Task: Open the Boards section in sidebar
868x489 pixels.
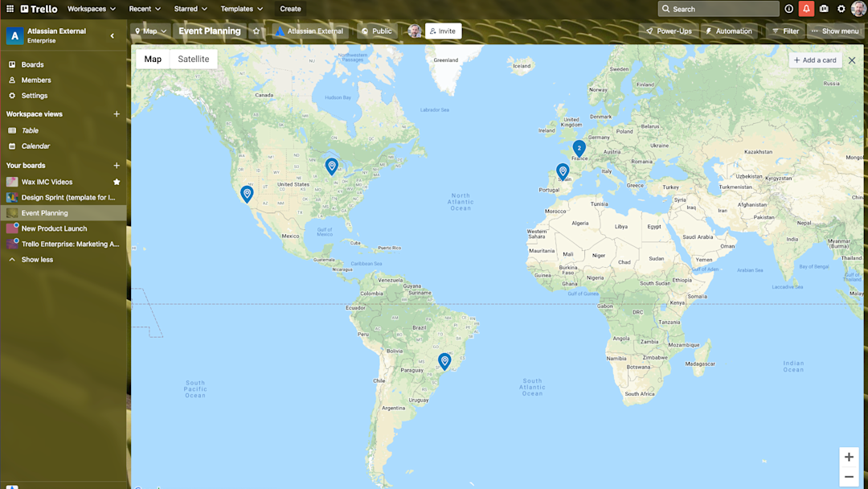Action: coord(33,64)
